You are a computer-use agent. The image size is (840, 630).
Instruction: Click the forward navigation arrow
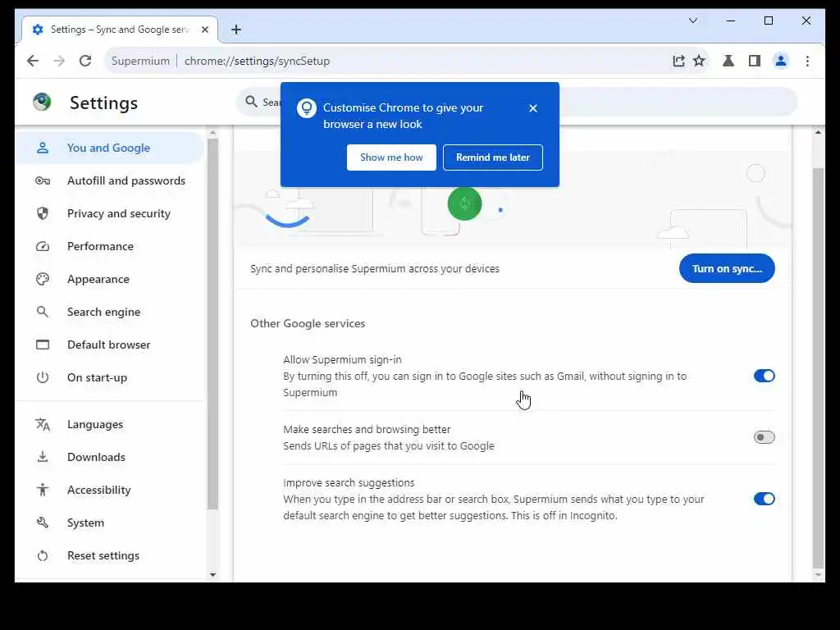click(x=59, y=61)
